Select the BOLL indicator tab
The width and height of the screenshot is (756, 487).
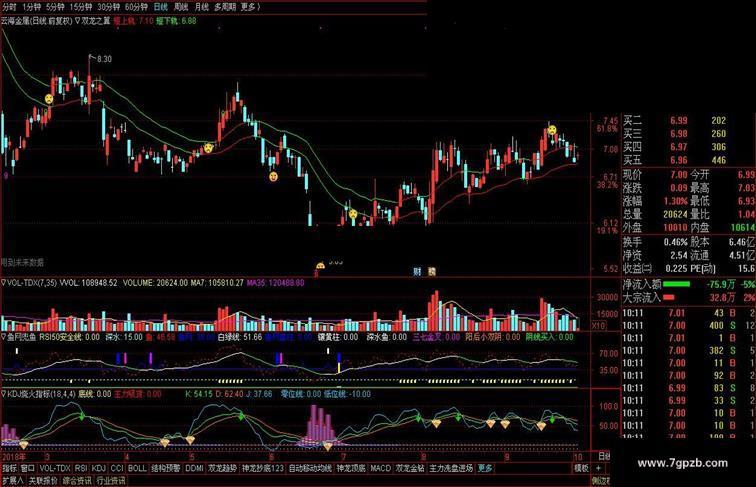click(x=137, y=468)
